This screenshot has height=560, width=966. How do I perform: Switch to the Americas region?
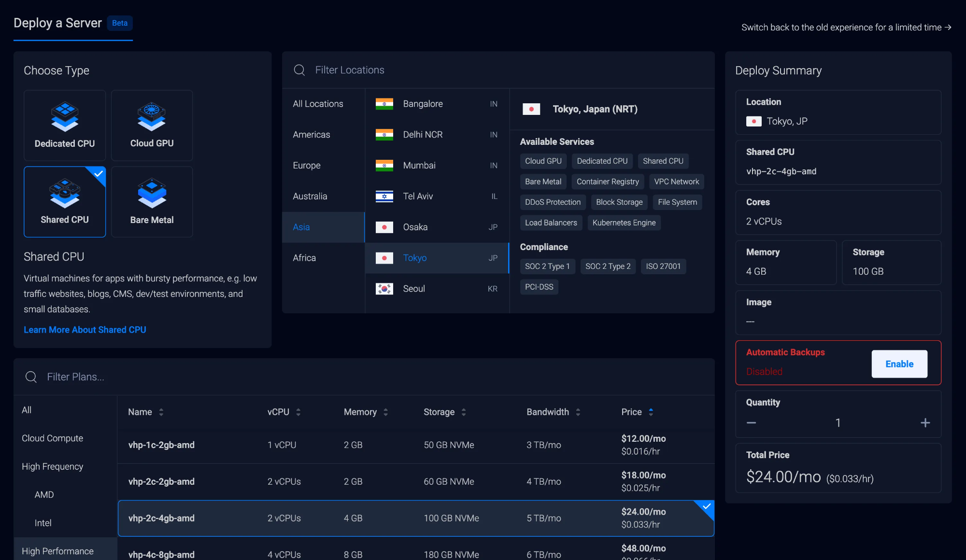324,135
